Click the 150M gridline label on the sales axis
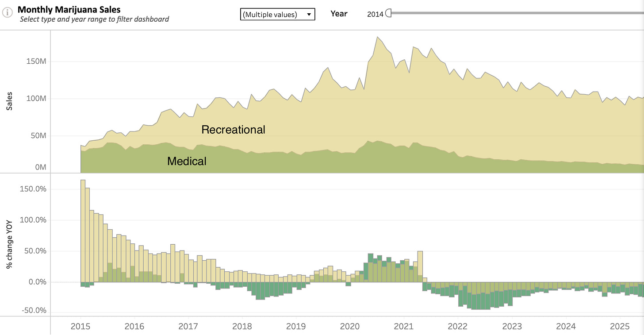Image resolution: width=644 pixels, height=335 pixels. [36, 61]
